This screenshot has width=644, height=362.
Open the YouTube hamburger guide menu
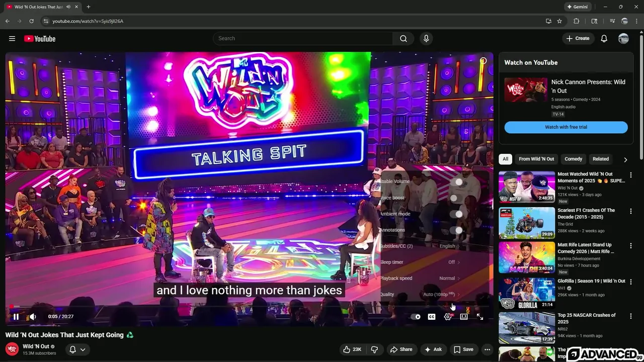tap(12, 39)
